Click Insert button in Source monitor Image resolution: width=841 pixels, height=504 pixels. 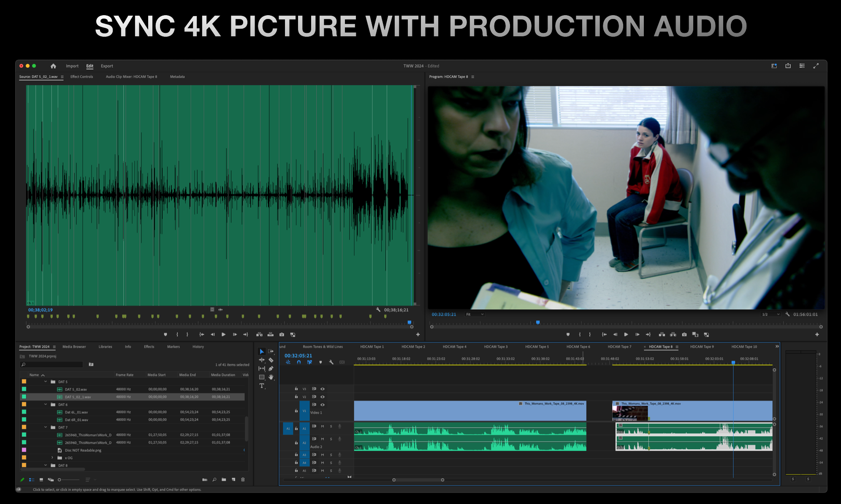(x=259, y=334)
